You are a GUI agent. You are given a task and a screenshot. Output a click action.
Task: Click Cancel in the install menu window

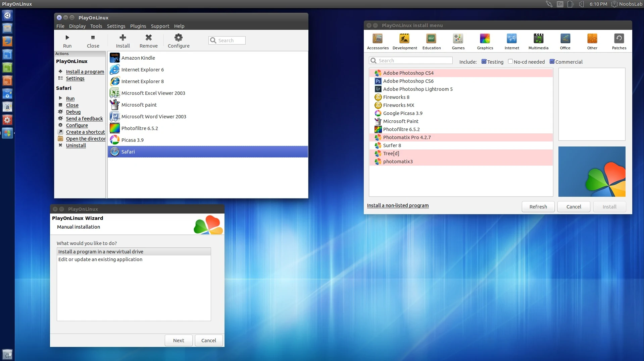pyautogui.click(x=574, y=207)
